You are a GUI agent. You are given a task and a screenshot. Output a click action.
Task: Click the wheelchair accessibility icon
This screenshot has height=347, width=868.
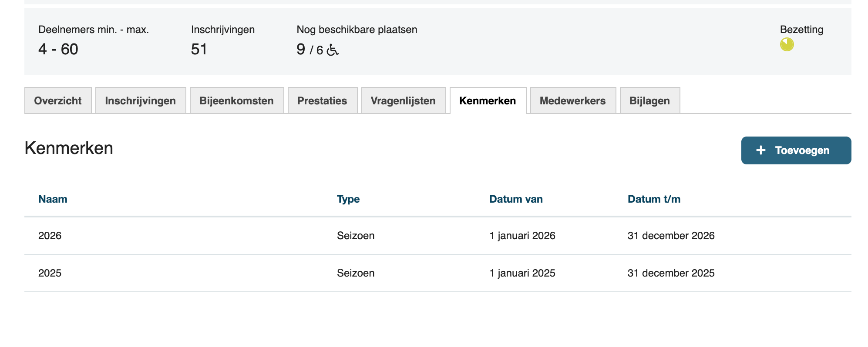(x=333, y=50)
